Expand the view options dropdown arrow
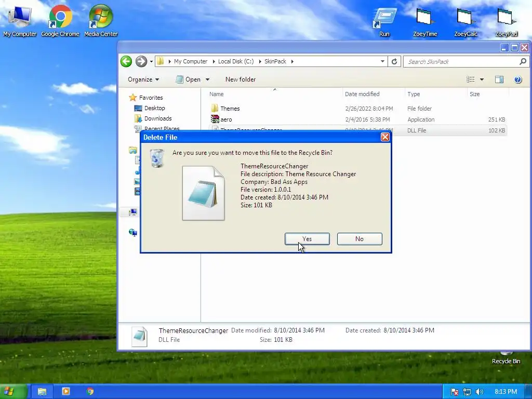The image size is (532, 399). point(482,79)
